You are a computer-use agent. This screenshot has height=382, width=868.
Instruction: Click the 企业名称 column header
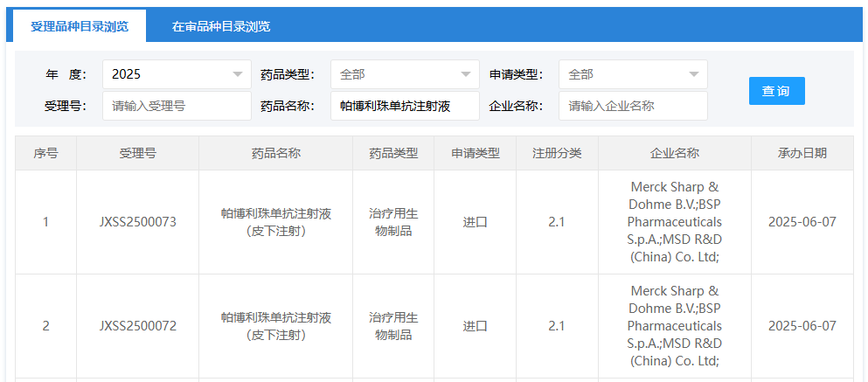click(x=674, y=153)
